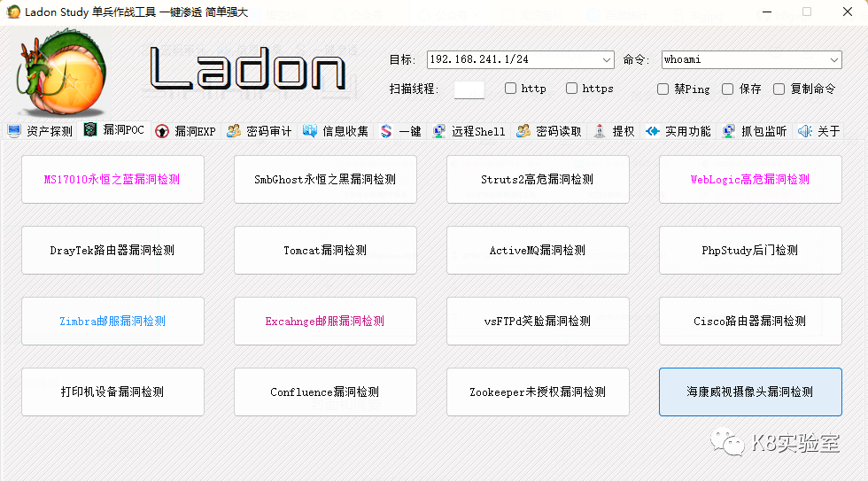Click Struts2高危漏洞检测 button
This screenshot has width=868, height=481.
(539, 179)
